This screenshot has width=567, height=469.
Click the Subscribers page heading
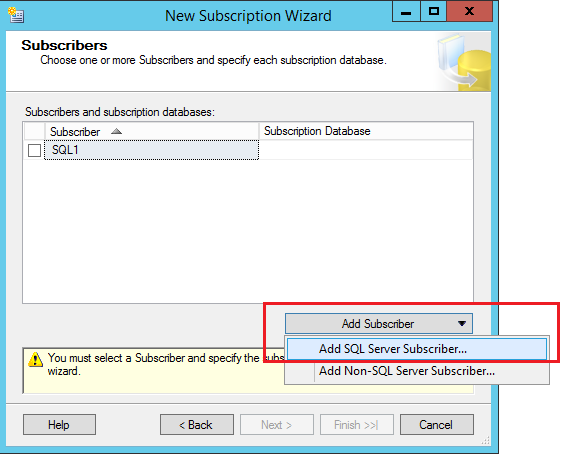click(64, 46)
